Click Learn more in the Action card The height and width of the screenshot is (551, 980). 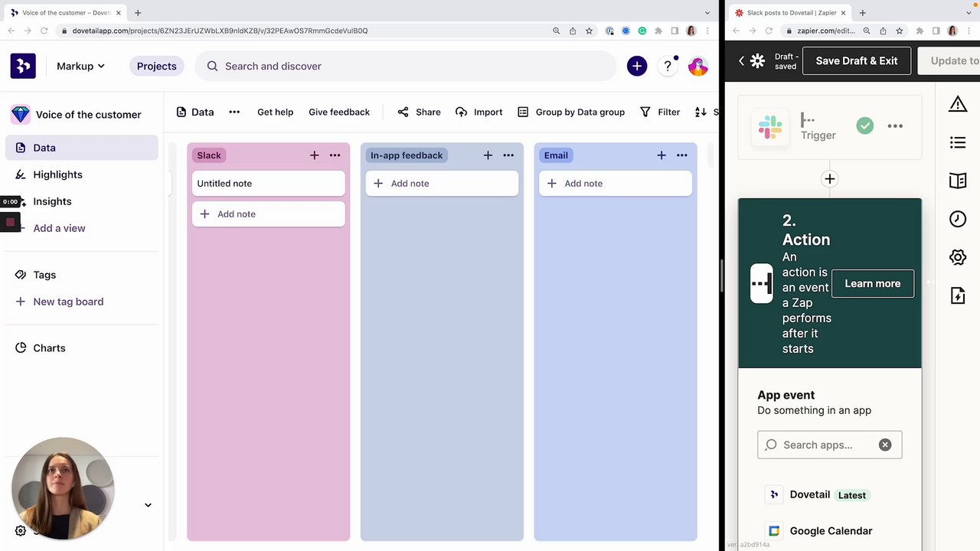(873, 283)
